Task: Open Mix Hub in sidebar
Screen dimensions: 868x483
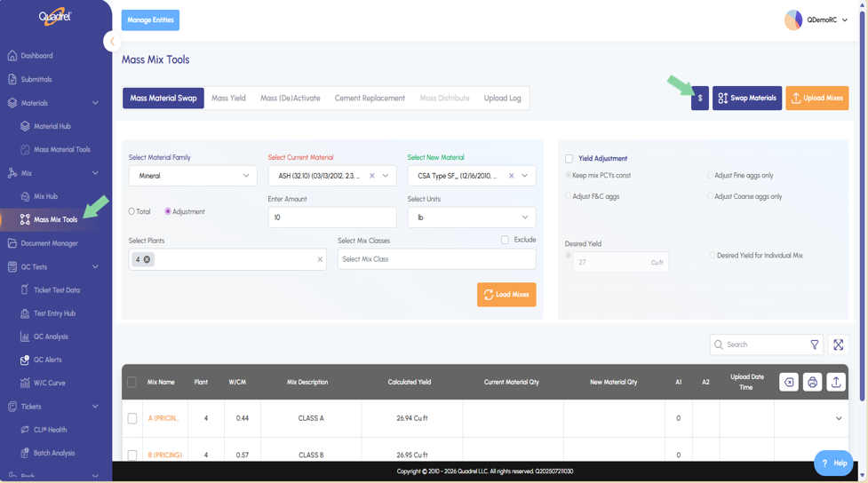Action: (45, 196)
